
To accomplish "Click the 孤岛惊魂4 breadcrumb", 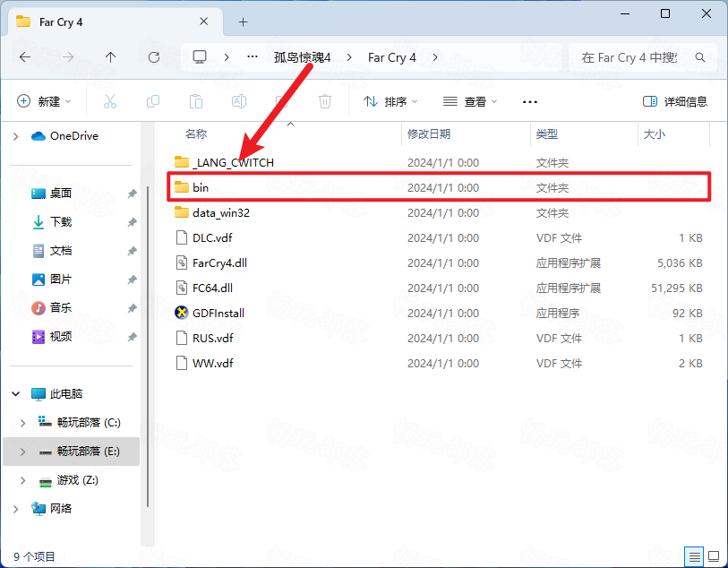I will 303,57.
